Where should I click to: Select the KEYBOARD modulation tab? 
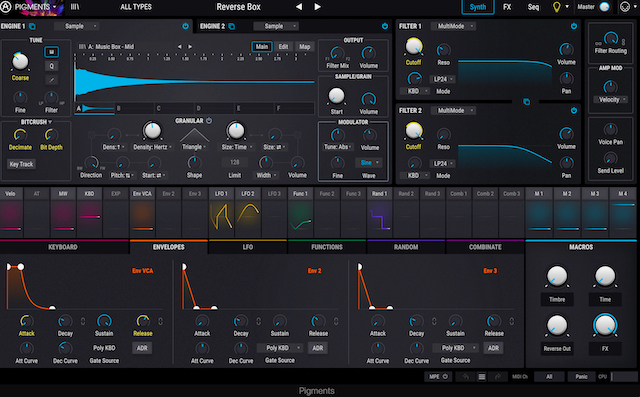tap(63, 247)
